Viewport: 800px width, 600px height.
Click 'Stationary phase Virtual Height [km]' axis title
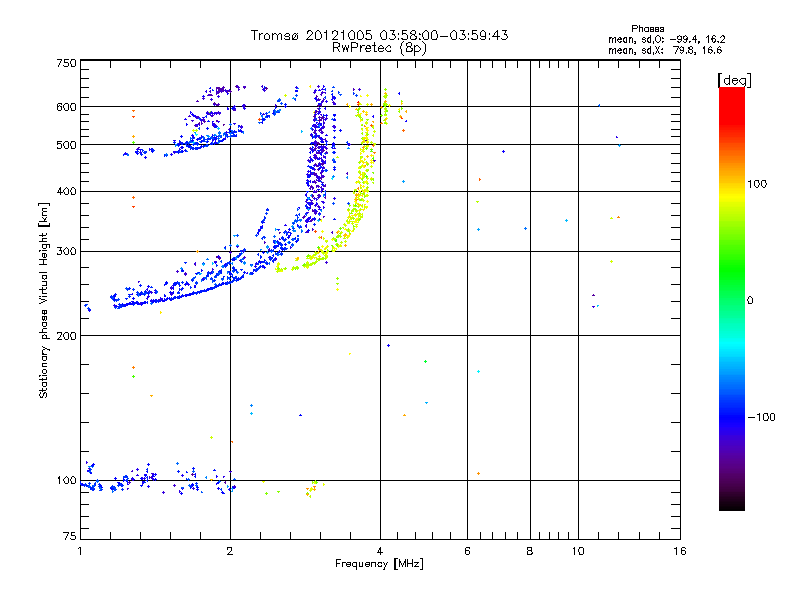44,300
